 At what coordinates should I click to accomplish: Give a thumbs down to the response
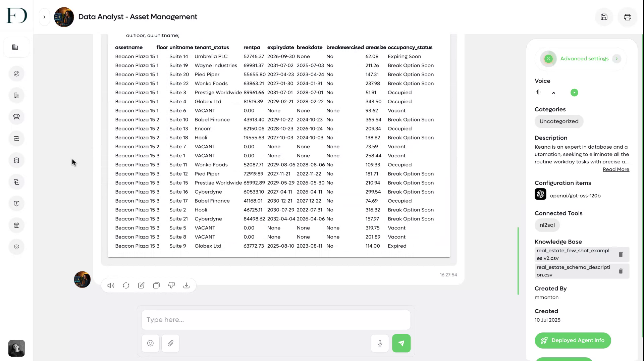[171, 286]
